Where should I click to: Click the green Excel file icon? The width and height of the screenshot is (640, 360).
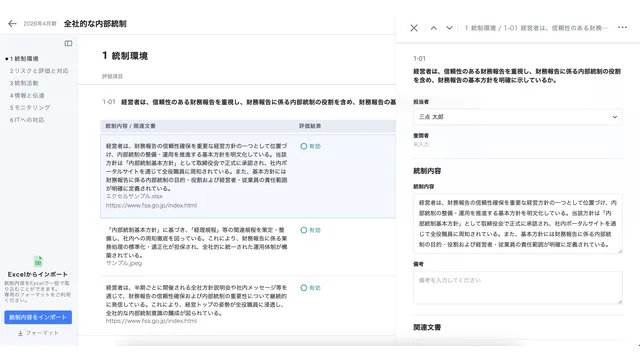pyautogui.click(x=38, y=261)
